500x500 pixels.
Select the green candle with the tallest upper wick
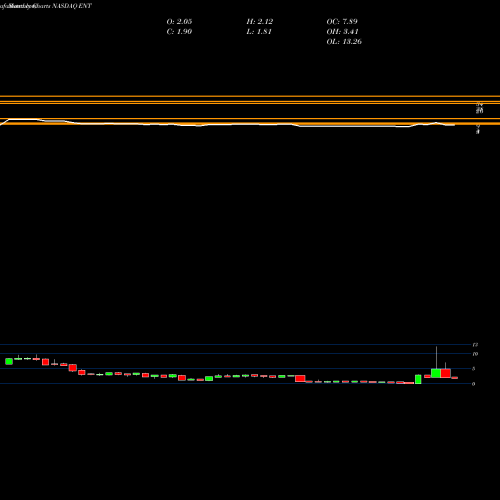pyautogui.click(x=436, y=373)
